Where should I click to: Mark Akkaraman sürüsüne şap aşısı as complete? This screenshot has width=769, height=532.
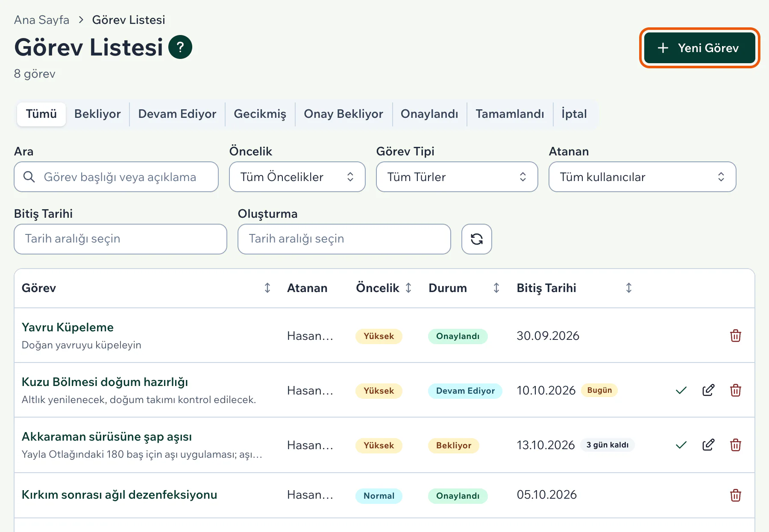[681, 445]
